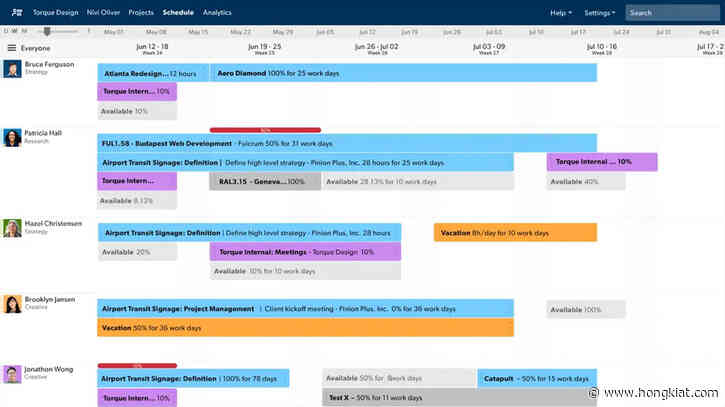Viewport: 725px width, 407px height.
Task: Open Test X 50% assignment bar
Action: coord(459,397)
